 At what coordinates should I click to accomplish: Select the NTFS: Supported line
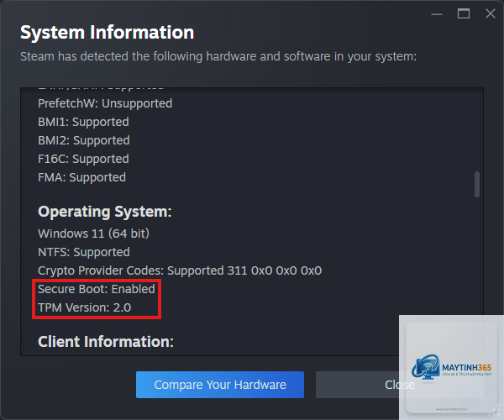pos(84,252)
